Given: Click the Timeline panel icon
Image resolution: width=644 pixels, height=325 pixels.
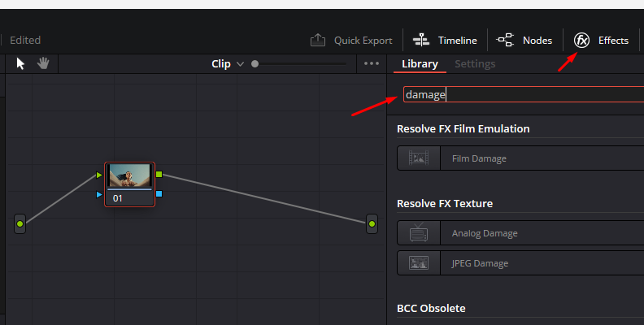Looking at the screenshot, I should point(421,40).
